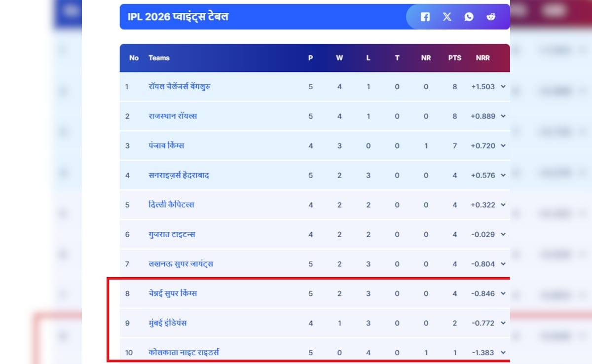This screenshot has height=364, width=592.
Task: Open रॉयल चैलेंजर्स बेंगलुरु team link
Action: point(180,87)
